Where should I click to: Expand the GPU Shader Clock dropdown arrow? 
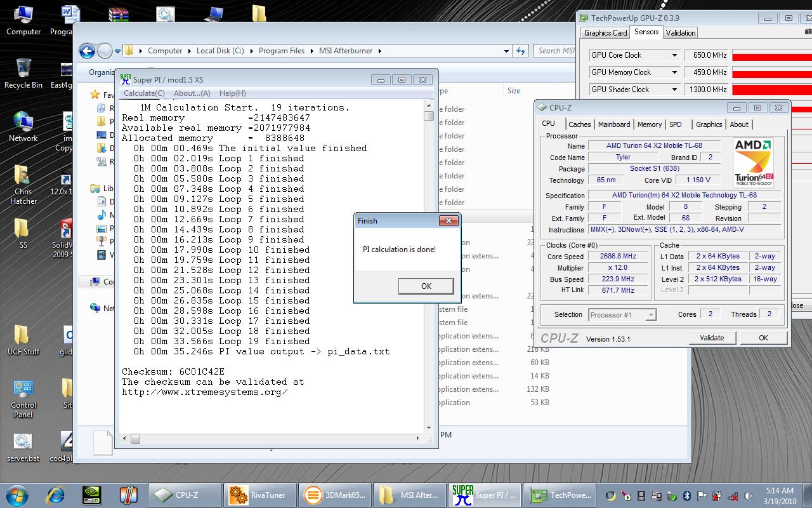tap(674, 90)
